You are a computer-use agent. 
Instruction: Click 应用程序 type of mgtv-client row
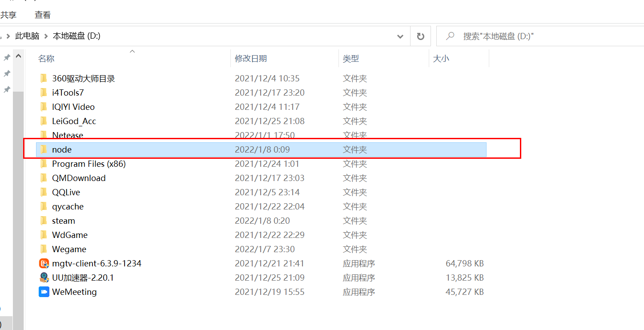(x=359, y=263)
